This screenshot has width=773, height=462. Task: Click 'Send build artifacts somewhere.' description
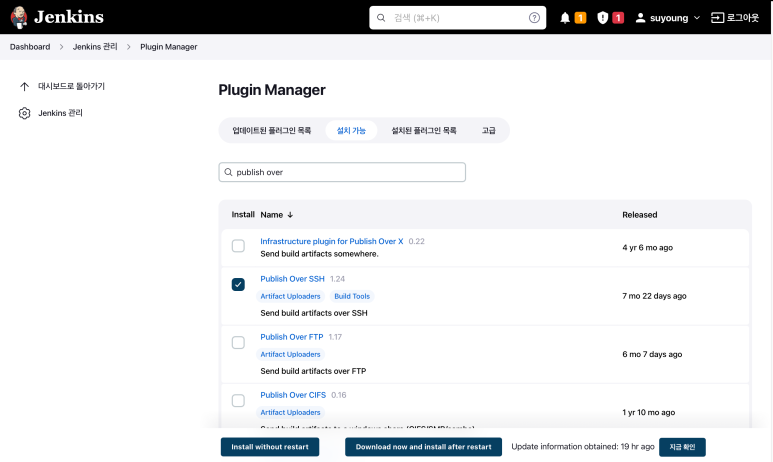[319, 254]
